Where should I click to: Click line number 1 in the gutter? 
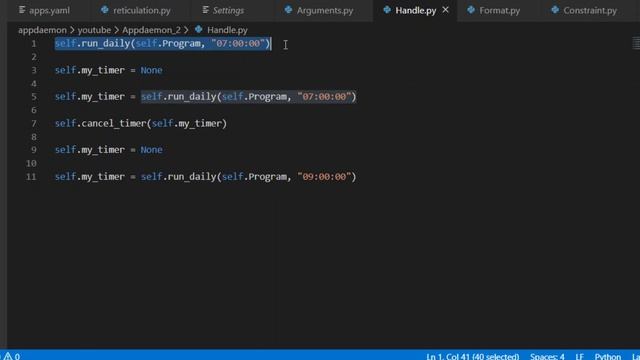click(34, 44)
